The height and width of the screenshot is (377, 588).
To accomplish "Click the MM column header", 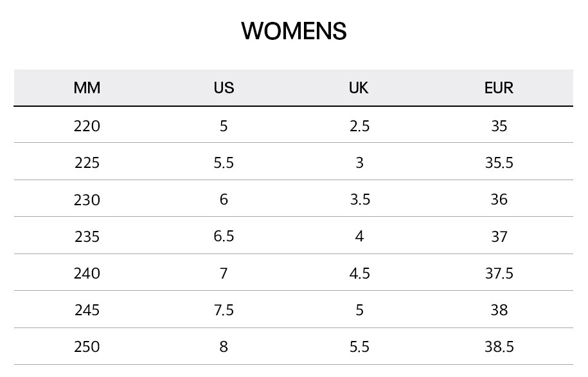I will pos(87,88).
